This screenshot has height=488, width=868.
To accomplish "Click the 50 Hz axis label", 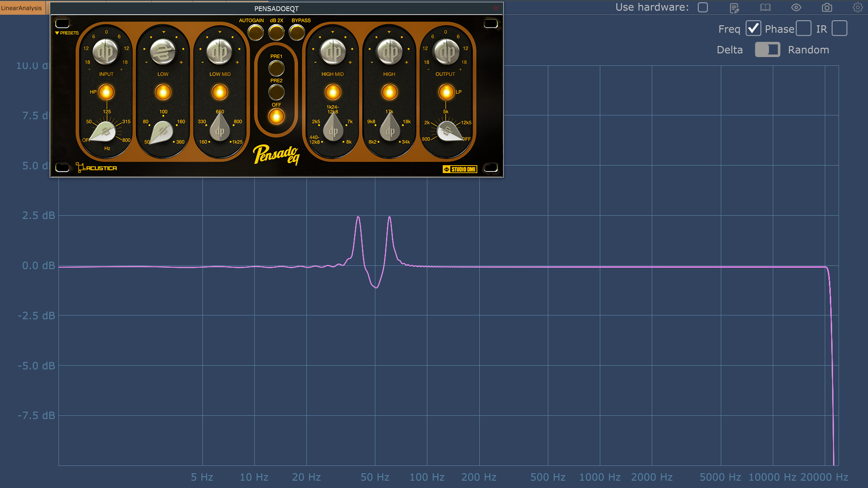I will [x=375, y=477].
